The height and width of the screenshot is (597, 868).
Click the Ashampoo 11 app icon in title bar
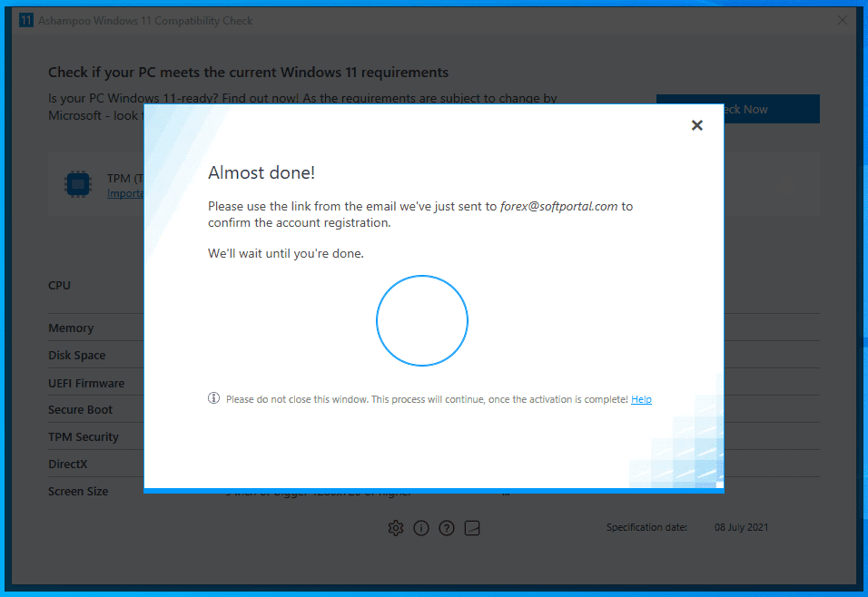coord(25,21)
